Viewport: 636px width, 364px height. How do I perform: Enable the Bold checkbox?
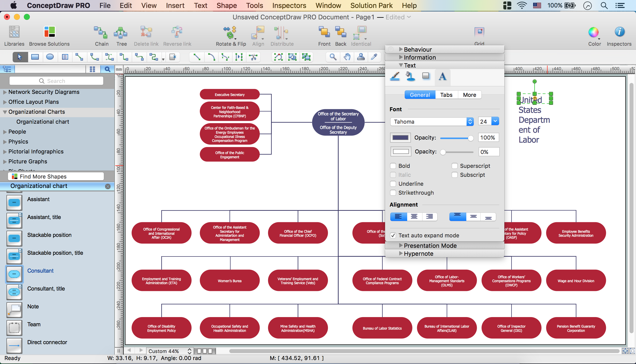tap(393, 166)
